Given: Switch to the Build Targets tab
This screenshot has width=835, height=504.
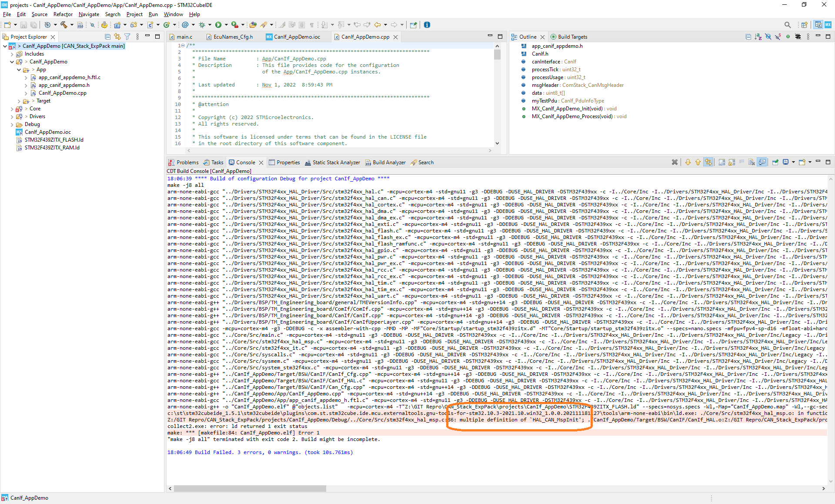Looking at the screenshot, I should point(569,37).
